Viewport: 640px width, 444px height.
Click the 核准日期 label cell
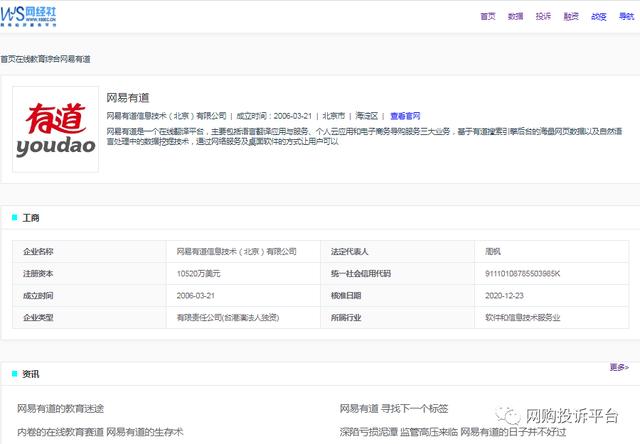point(398,295)
